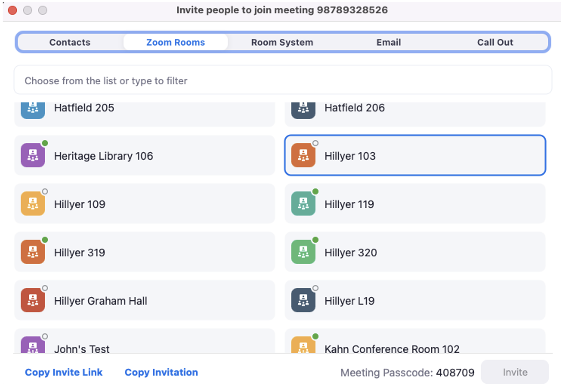Click the Hatfield 206 room icon
The image size is (563, 392).
pos(303,110)
